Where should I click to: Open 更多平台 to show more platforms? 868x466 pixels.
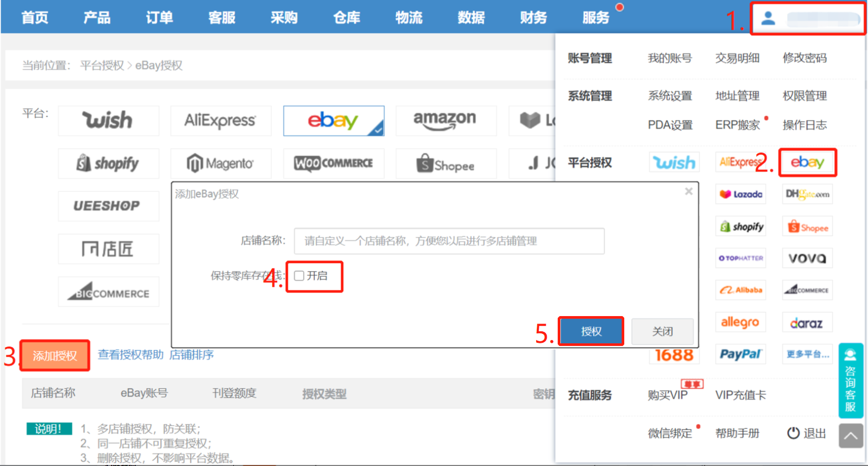[807, 354]
